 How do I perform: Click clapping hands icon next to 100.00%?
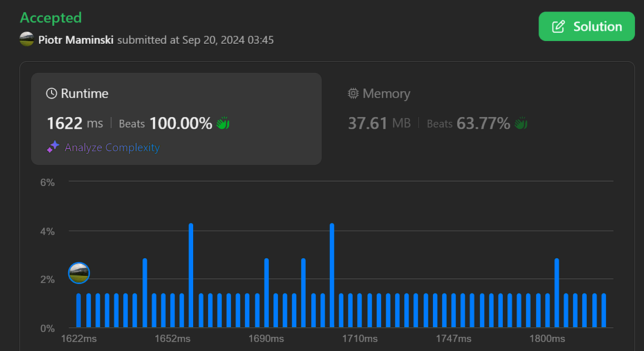pos(223,123)
